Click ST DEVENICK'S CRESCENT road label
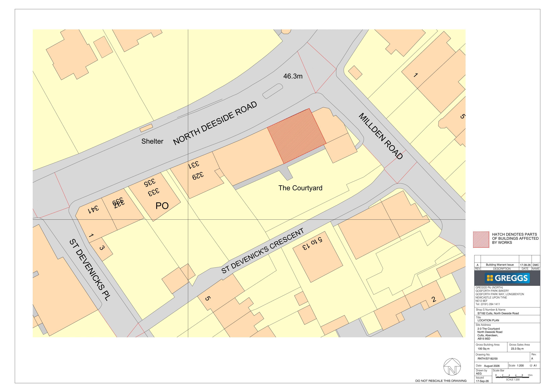 (x=263, y=251)
